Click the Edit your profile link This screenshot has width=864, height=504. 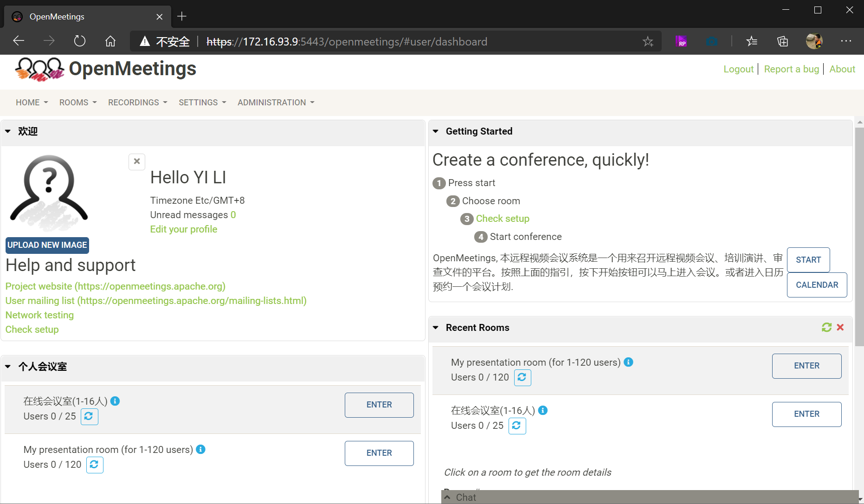tap(183, 229)
